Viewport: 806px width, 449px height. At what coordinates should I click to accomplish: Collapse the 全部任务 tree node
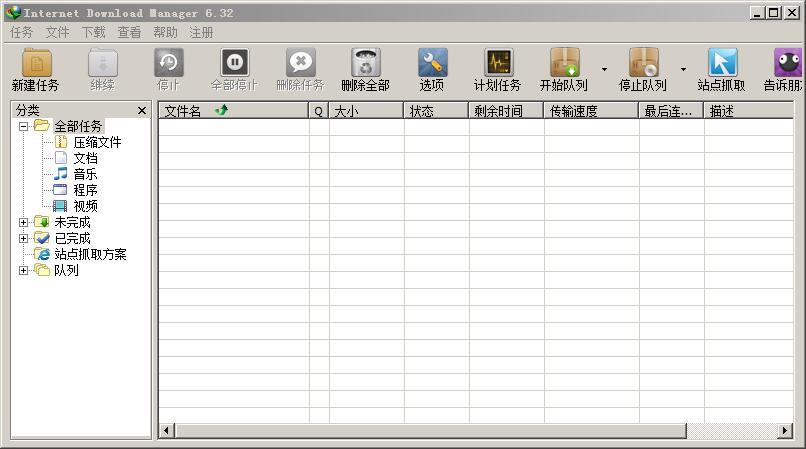tap(23, 126)
